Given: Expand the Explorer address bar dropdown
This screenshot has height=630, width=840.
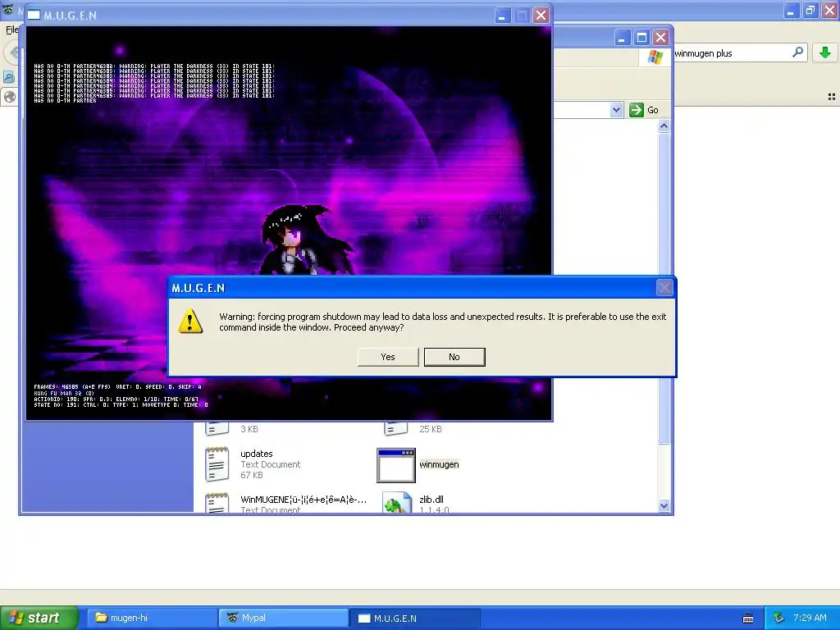Looking at the screenshot, I should tap(616, 110).
